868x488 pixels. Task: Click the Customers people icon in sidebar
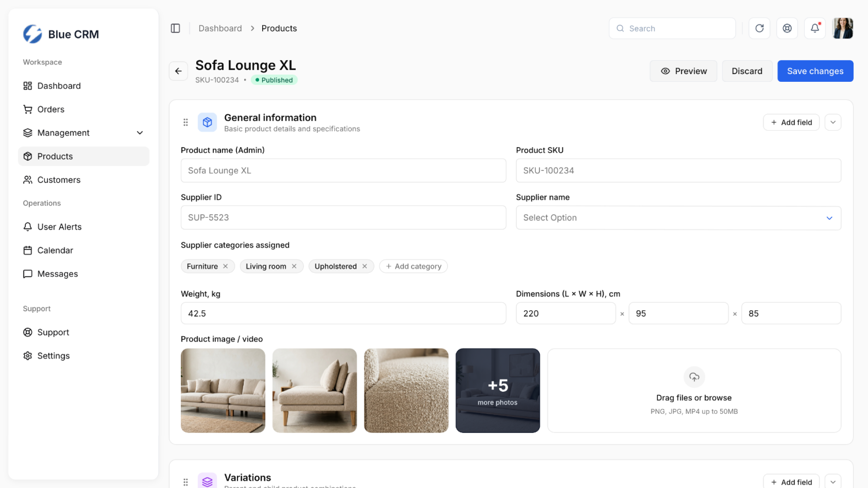28,180
